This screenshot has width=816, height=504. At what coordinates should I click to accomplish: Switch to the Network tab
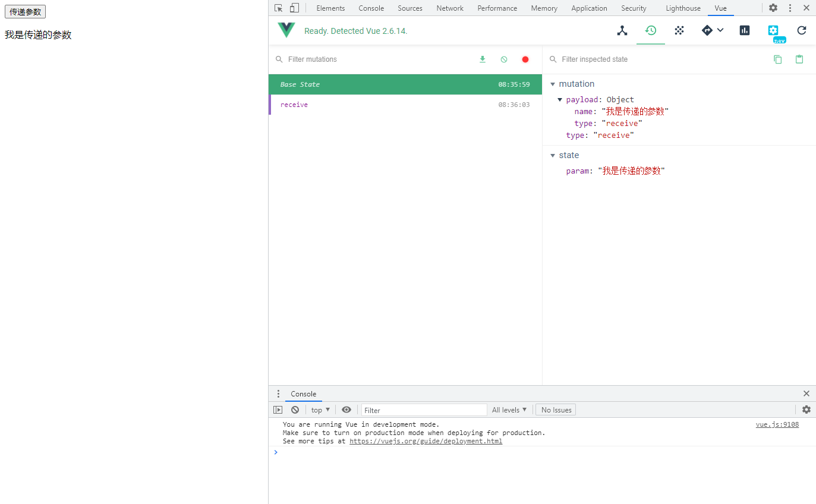coord(450,8)
